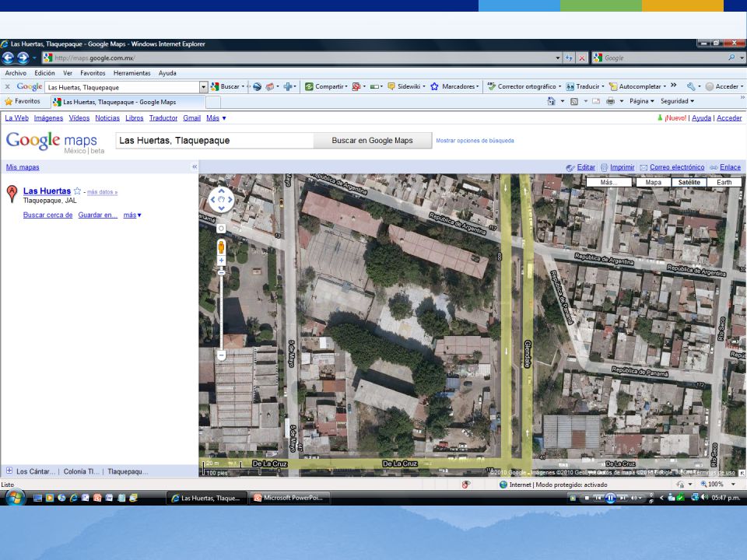Click the RSS feeds icon in the command bar
The height and width of the screenshot is (560, 747).
pyautogui.click(x=574, y=101)
